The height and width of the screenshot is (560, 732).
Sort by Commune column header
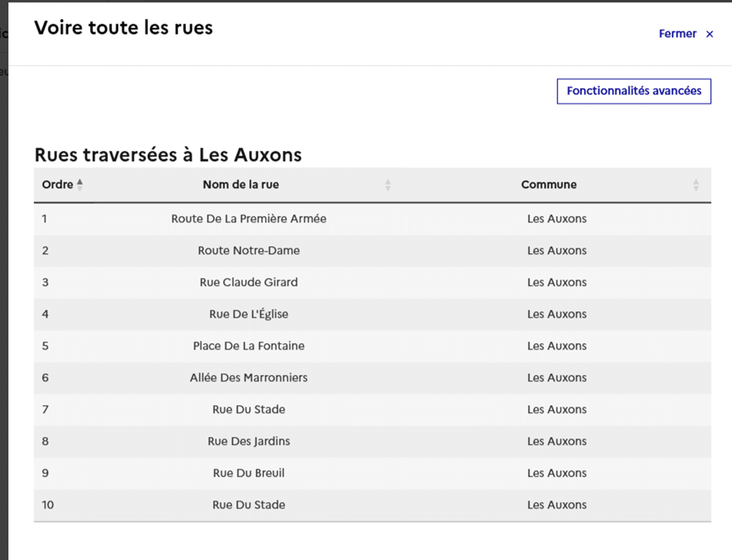(549, 185)
